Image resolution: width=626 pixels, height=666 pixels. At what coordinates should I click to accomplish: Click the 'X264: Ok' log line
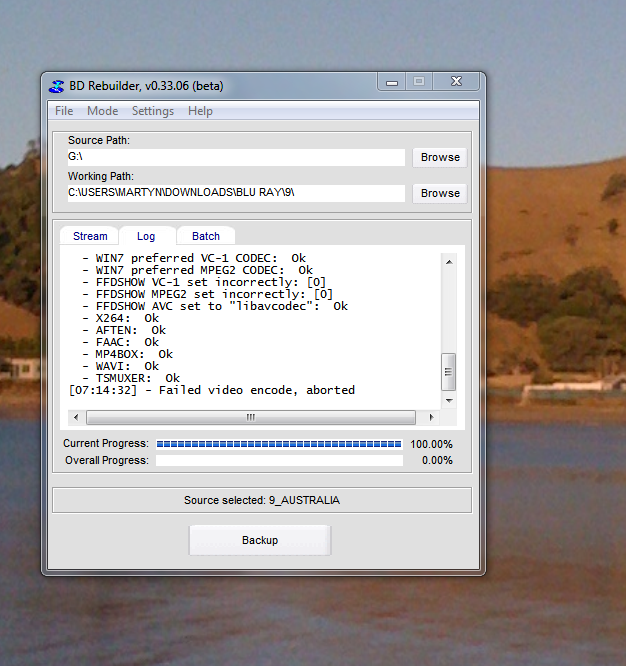(120, 318)
